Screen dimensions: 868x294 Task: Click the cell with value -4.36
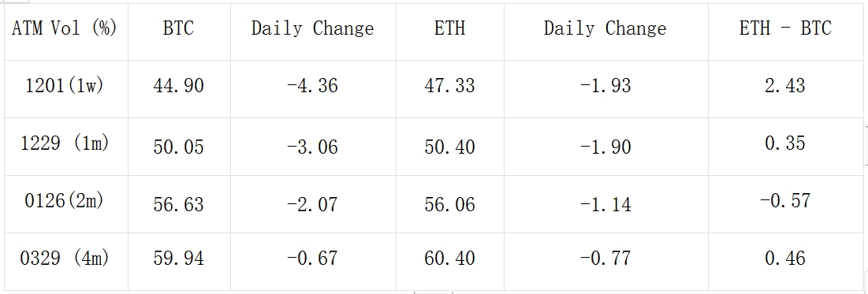[313, 89]
